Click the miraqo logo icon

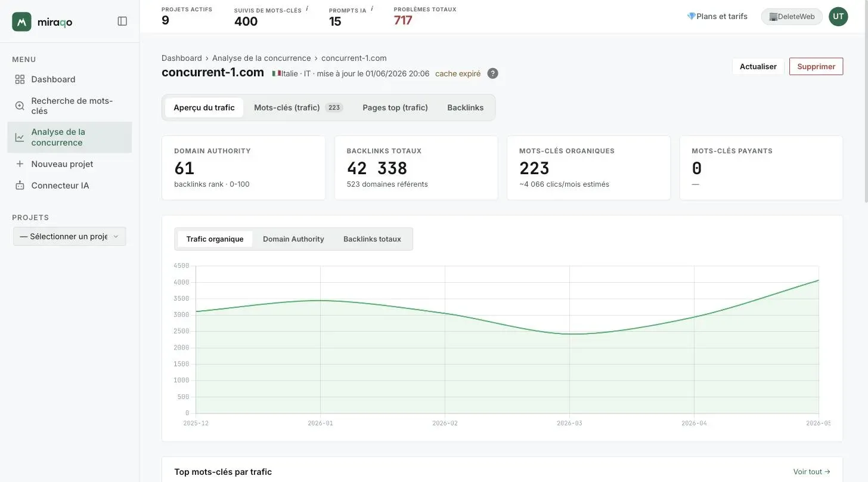pos(21,21)
